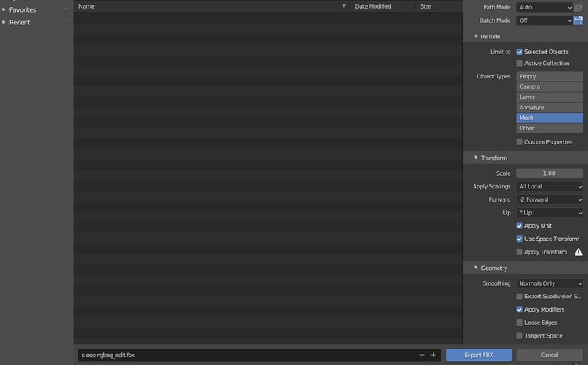The height and width of the screenshot is (365, 588).
Task: Enable Custom Properties checkbox
Action: [x=519, y=142]
